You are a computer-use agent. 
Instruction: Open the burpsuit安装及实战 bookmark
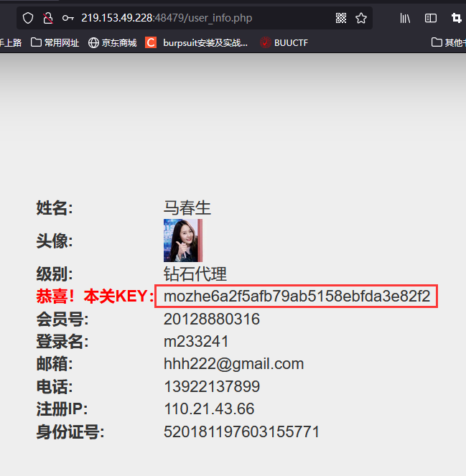pyautogui.click(x=196, y=42)
